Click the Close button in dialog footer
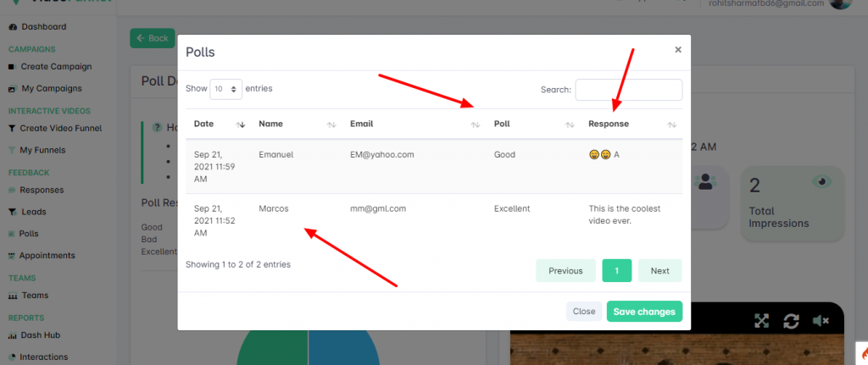868x365 pixels. (584, 312)
